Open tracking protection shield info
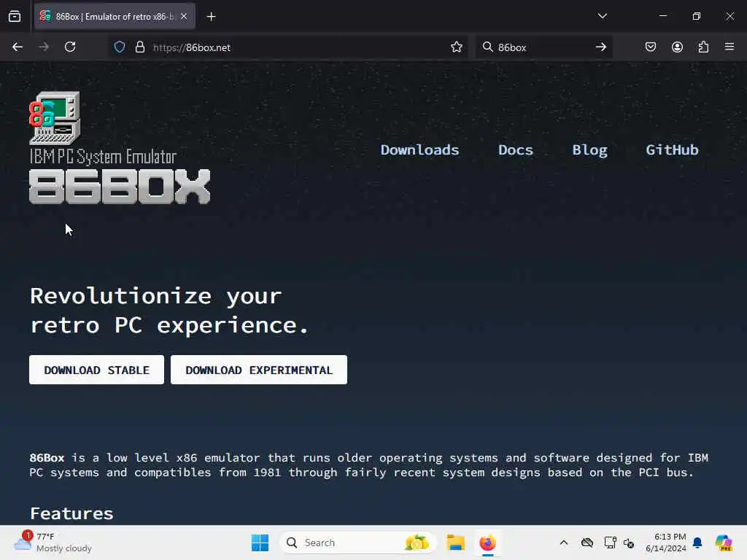The width and height of the screenshot is (747, 560). tap(120, 47)
